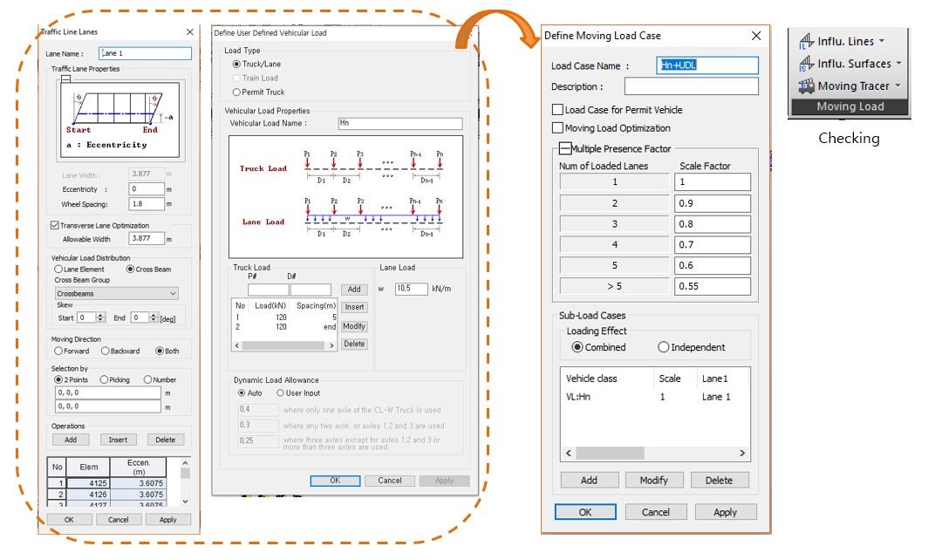This screenshot has height=560, width=942.
Task: Click OK in Vehicular Load dialog
Action: (x=335, y=481)
